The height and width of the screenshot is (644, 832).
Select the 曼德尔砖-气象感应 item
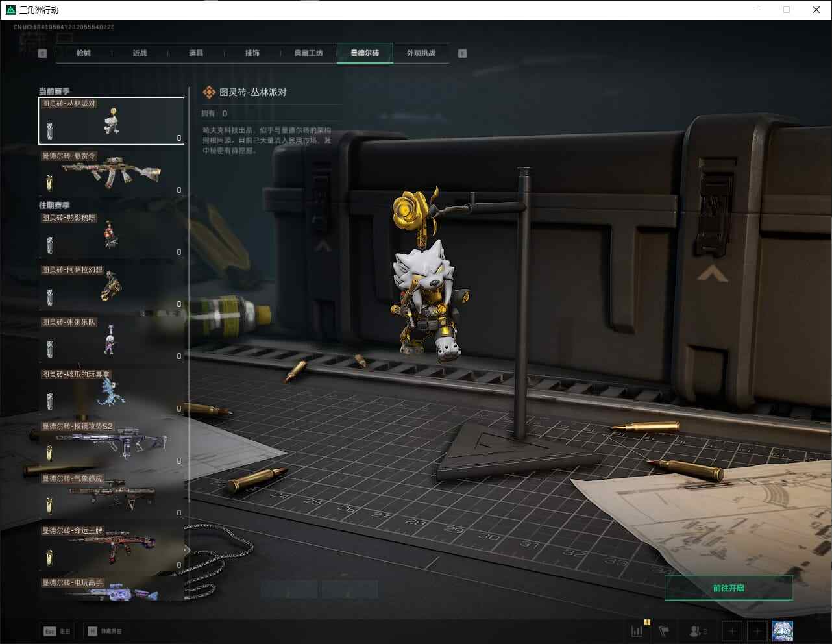pyautogui.click(x=112, y=495)
